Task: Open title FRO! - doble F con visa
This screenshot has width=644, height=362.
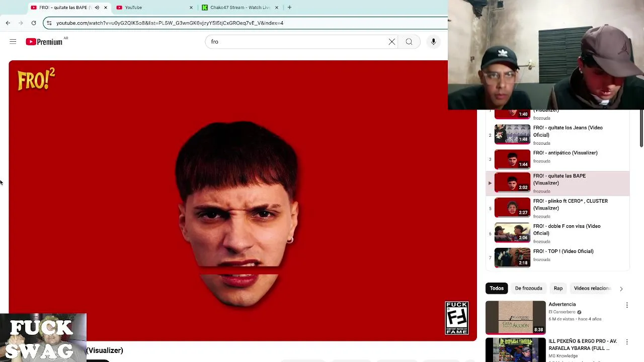Action: click(x=567, y=230)
